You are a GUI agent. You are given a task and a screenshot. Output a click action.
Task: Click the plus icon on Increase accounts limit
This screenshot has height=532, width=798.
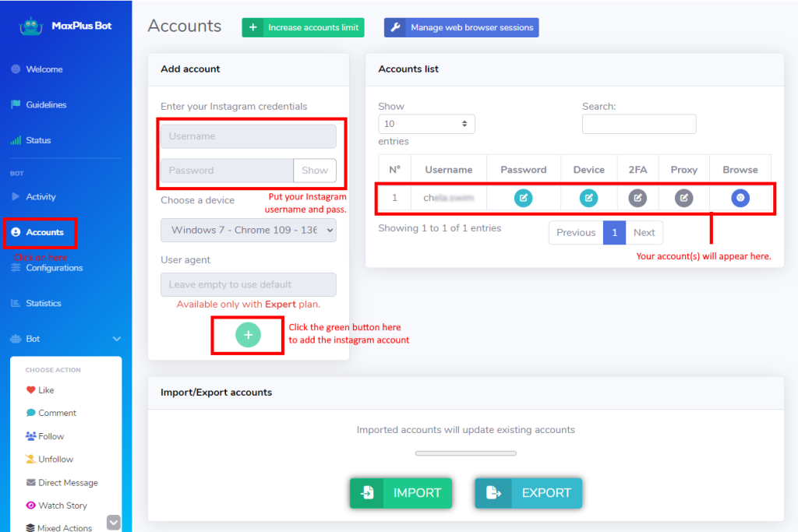pyautogui.click(x=253, y=27)
